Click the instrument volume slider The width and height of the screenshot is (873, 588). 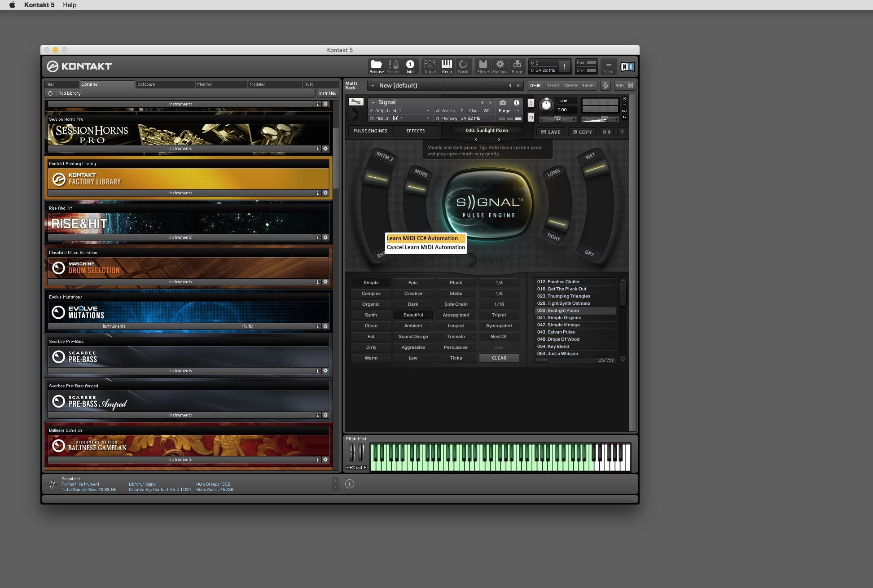[x=600, y=119]
